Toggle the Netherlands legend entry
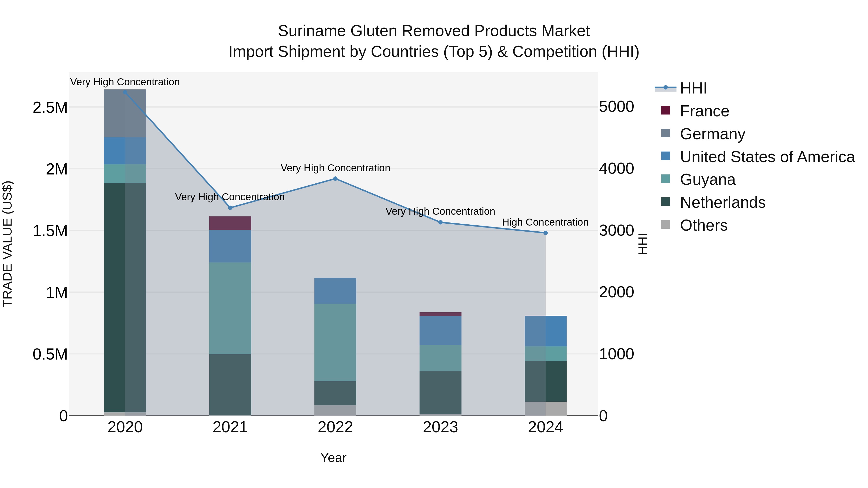 tap(713, 202)
